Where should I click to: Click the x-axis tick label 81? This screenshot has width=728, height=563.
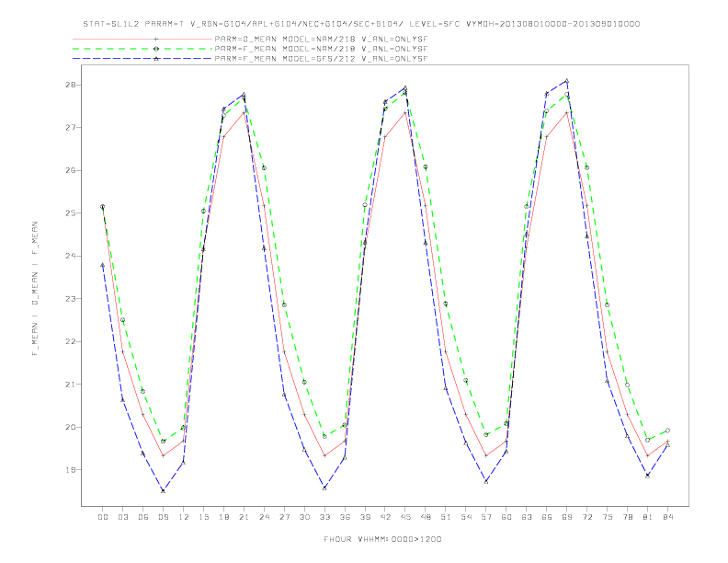(648, 517)
